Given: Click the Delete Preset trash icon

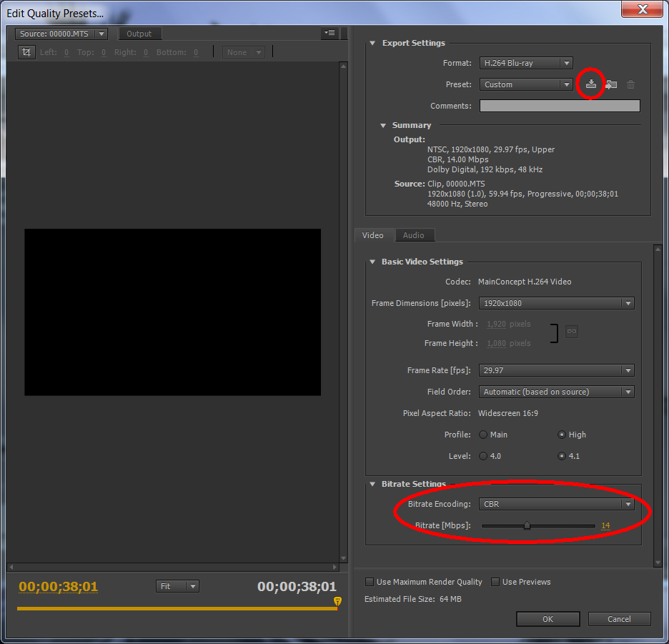Looking at the screenshot, I should (630, 84).
